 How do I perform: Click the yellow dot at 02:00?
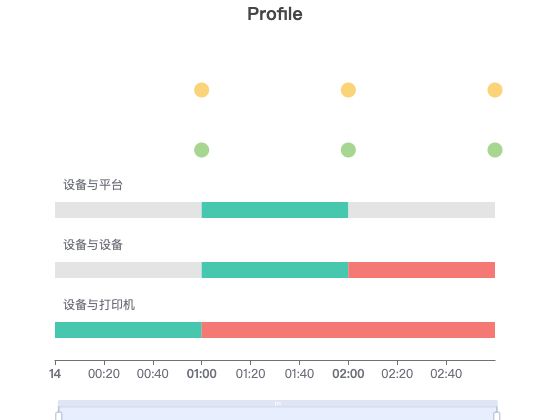point(348,90)
